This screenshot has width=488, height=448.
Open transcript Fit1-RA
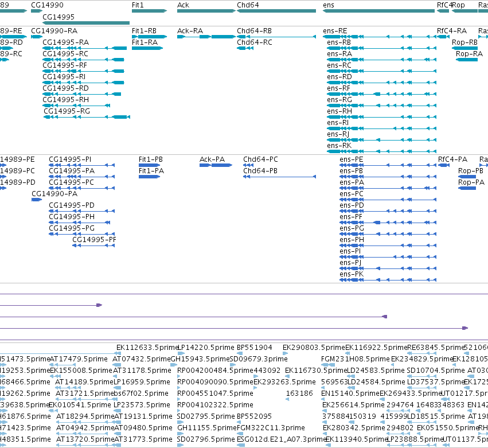[145, 42]
